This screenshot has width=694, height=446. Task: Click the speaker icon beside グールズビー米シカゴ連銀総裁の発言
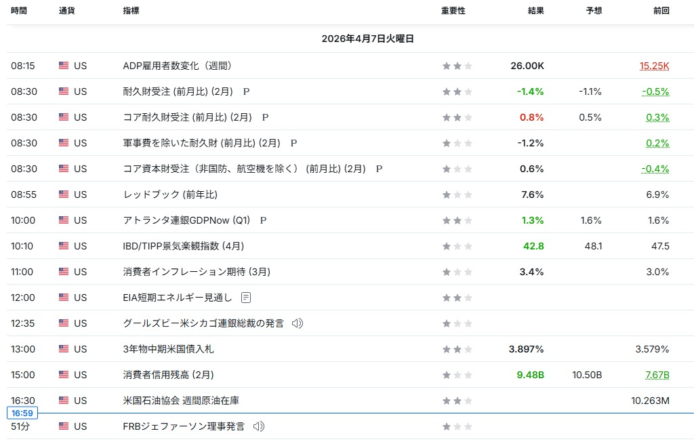[297, 323]
